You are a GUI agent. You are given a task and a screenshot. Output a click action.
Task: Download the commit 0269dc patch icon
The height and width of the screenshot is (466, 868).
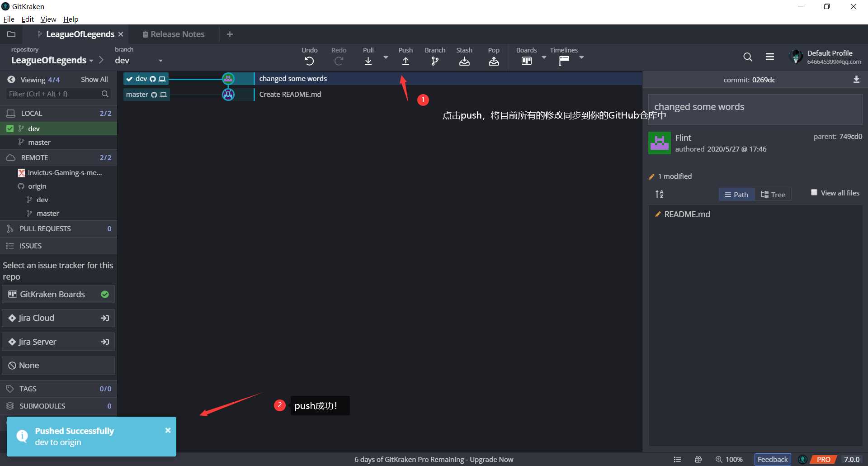856,80
